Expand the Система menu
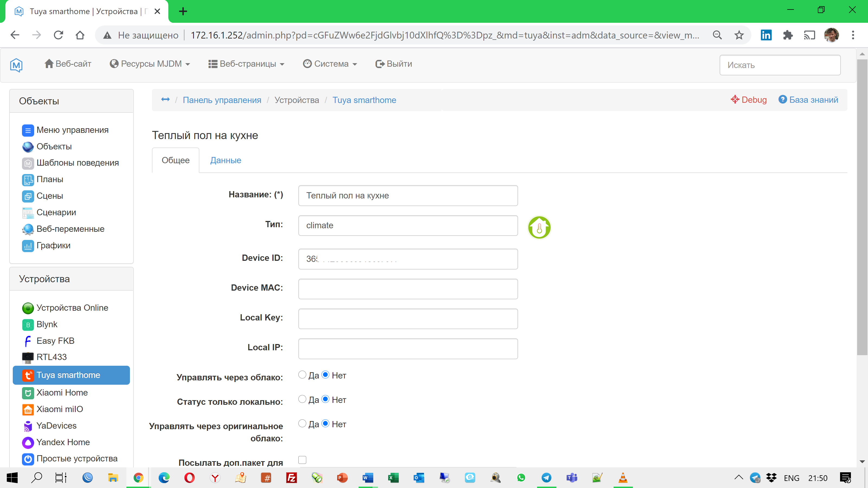868x488 pixels. 330,64
